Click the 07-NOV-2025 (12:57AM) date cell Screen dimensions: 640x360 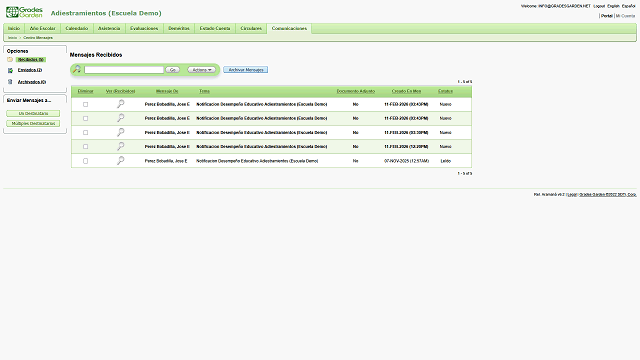(x=406, y=161)
